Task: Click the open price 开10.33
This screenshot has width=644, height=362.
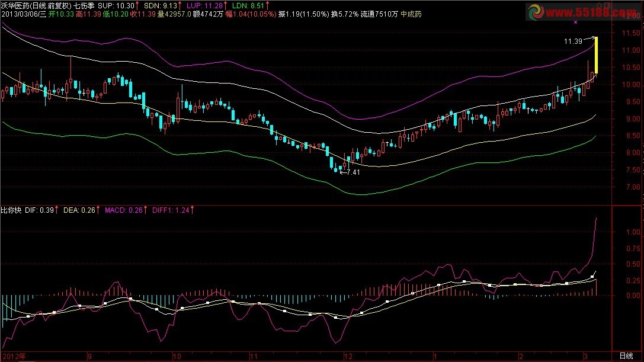Action: click(x=61, y=14)
